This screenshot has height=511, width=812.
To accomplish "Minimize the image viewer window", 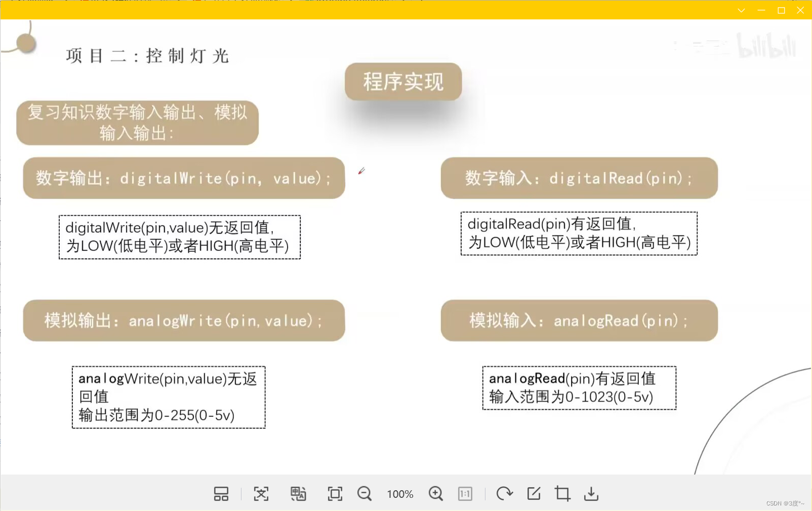I will pyautogui.click(x=761, y=10).
